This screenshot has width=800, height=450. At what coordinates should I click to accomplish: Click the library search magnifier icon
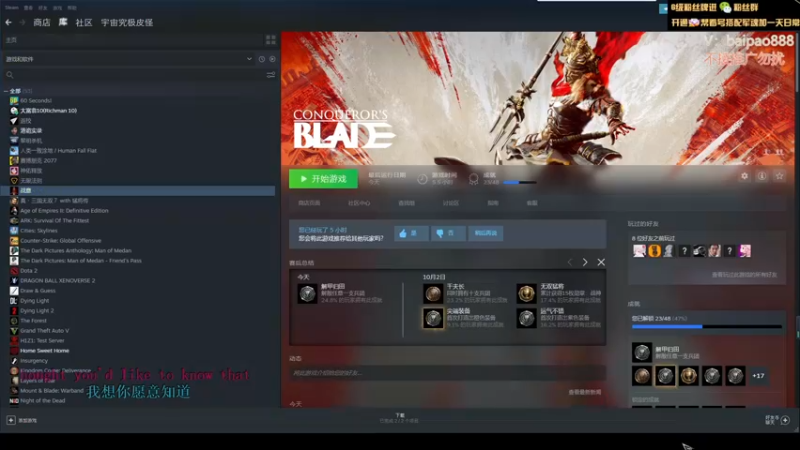(x=10, y=75)
